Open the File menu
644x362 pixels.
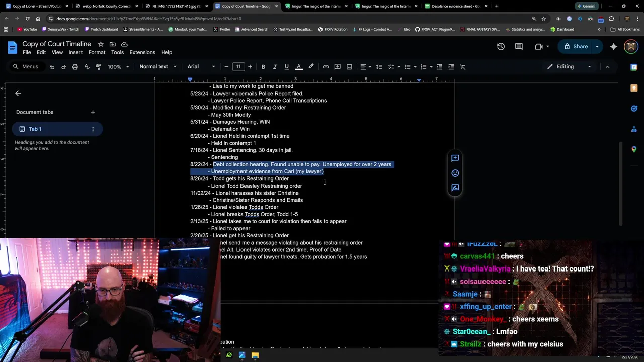pos(27,52)
